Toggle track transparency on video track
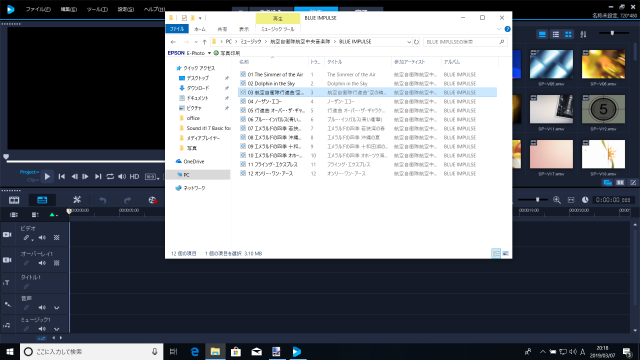This screenshot has height=360, width=640. [x=57, y=238]
